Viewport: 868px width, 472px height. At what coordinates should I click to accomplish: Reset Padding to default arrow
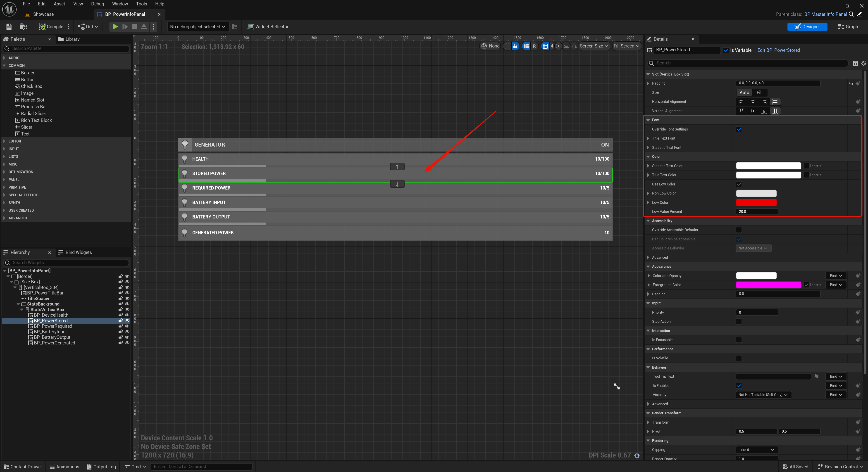(x=851, y=83)
